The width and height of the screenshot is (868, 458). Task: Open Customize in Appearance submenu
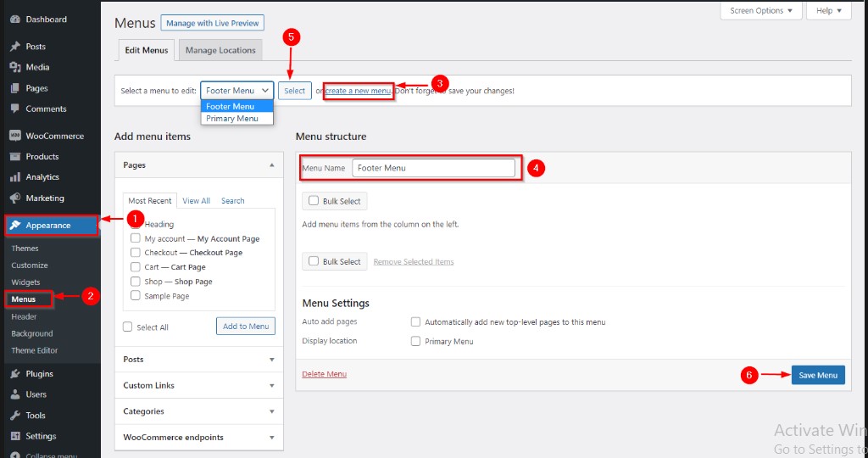[x=30, y=265]
